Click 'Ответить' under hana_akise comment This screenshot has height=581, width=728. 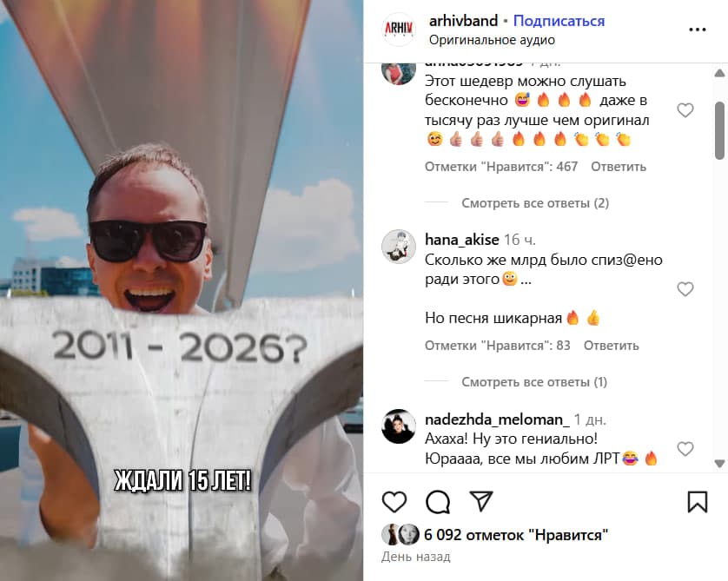click(611, 346)
